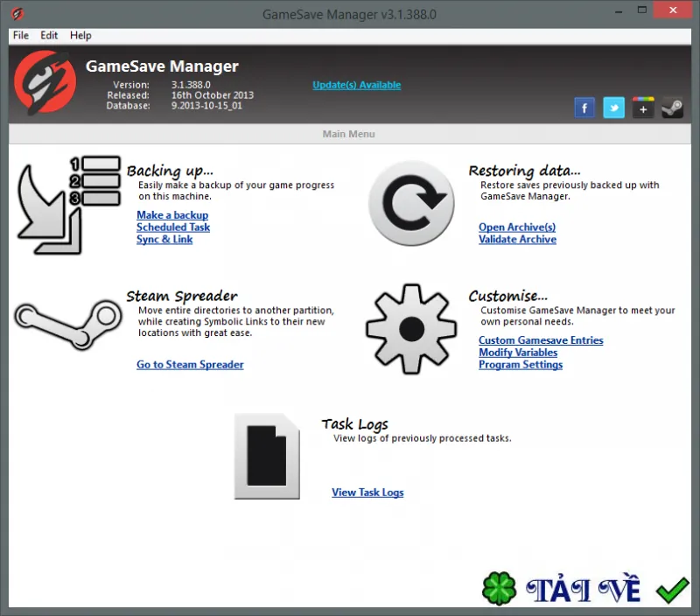Click the Modify Variables link
Screen dimensions: 700x616
pyautogui.click(x=518, y=353)
